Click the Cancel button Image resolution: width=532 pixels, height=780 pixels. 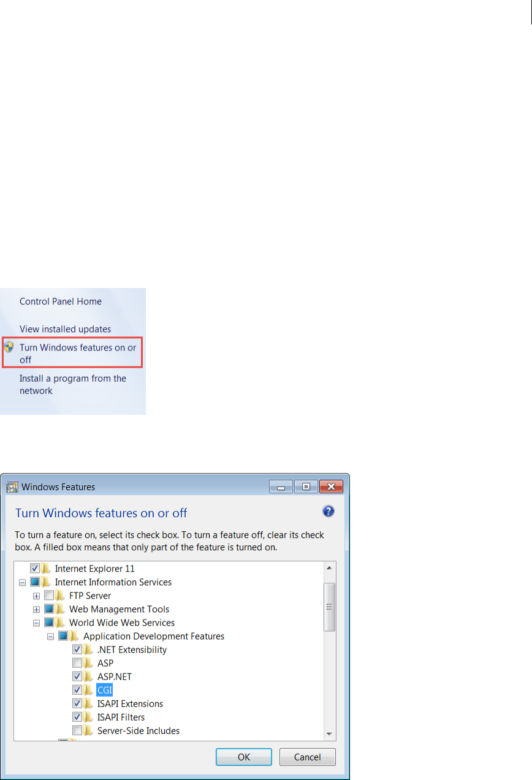click(x=308, y=757)
